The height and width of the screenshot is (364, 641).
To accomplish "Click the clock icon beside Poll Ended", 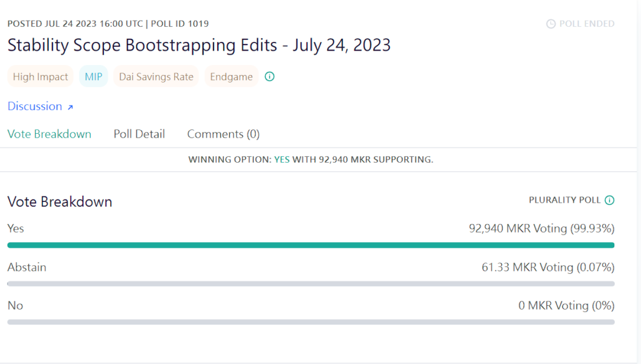I will pyautogui.click(x=551, y=24).
